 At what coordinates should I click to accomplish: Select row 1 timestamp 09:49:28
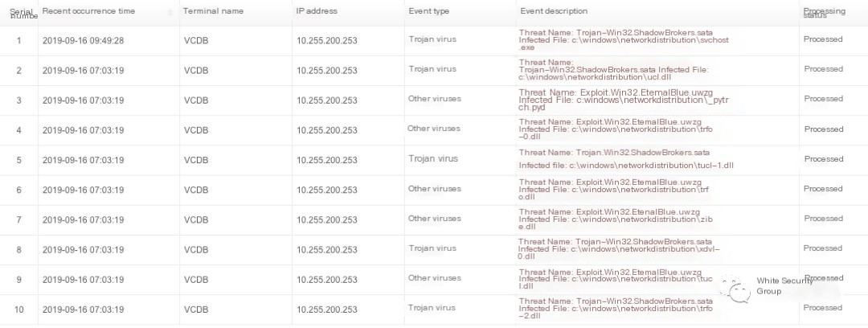(x=83, y=39)
